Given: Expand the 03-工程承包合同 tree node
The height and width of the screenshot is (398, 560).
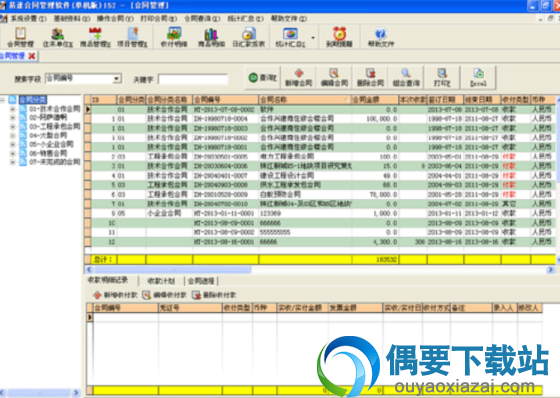Looking at the screenshot, I should pos(13,126).
